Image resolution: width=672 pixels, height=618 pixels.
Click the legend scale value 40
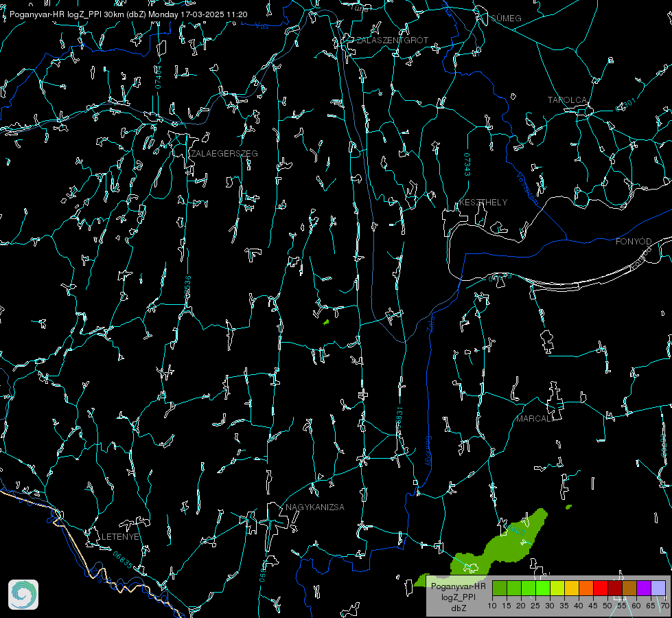point(579,606)
